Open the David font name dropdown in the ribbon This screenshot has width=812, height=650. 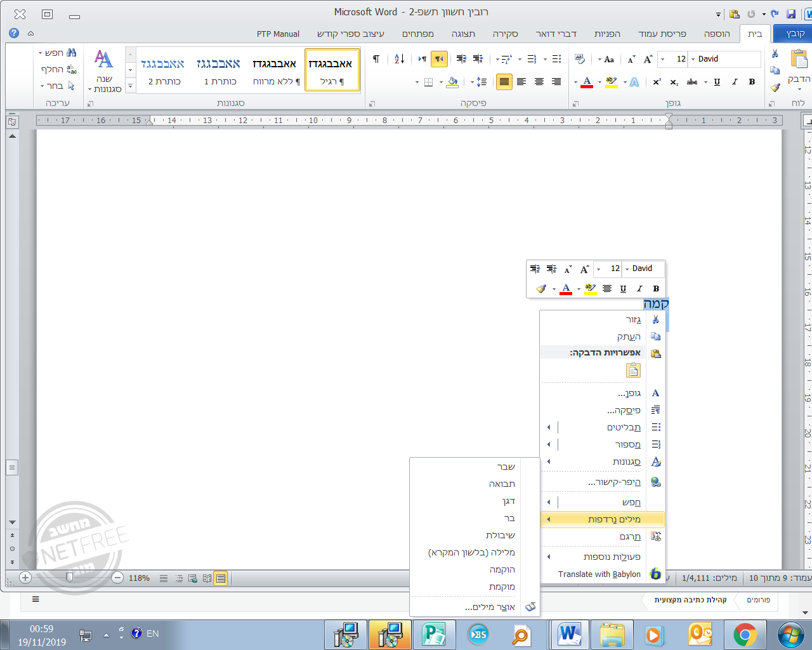[693, 59]
